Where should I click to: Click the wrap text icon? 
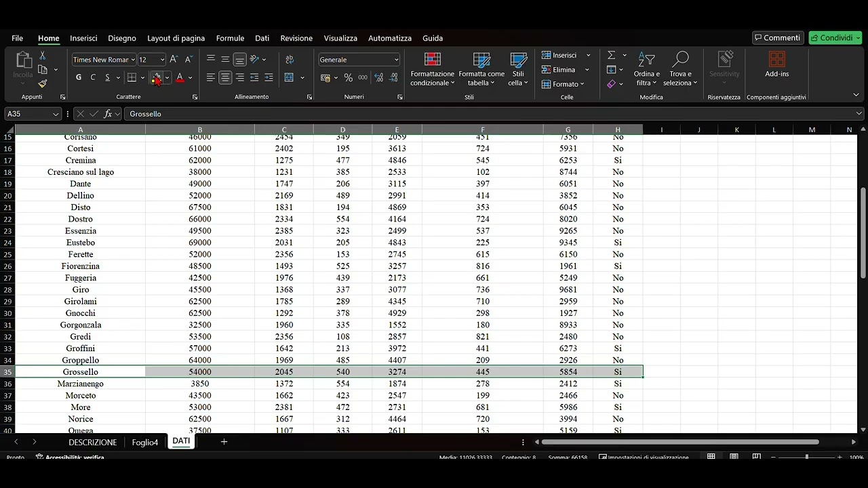(290, 60)
